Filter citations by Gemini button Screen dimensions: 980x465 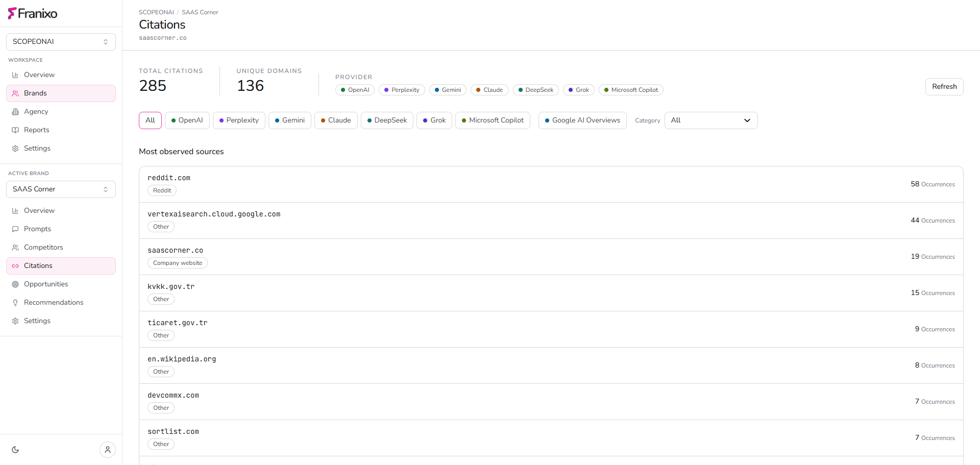290,120
